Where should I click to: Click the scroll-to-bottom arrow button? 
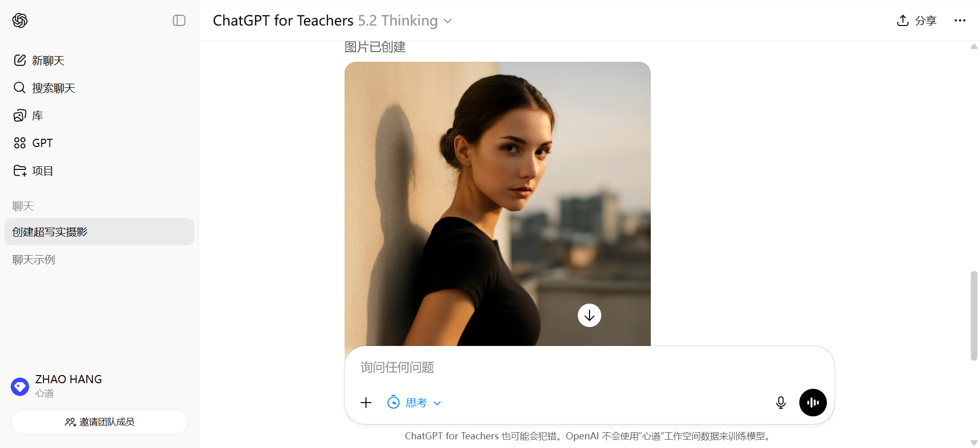(x=590, y=315)
